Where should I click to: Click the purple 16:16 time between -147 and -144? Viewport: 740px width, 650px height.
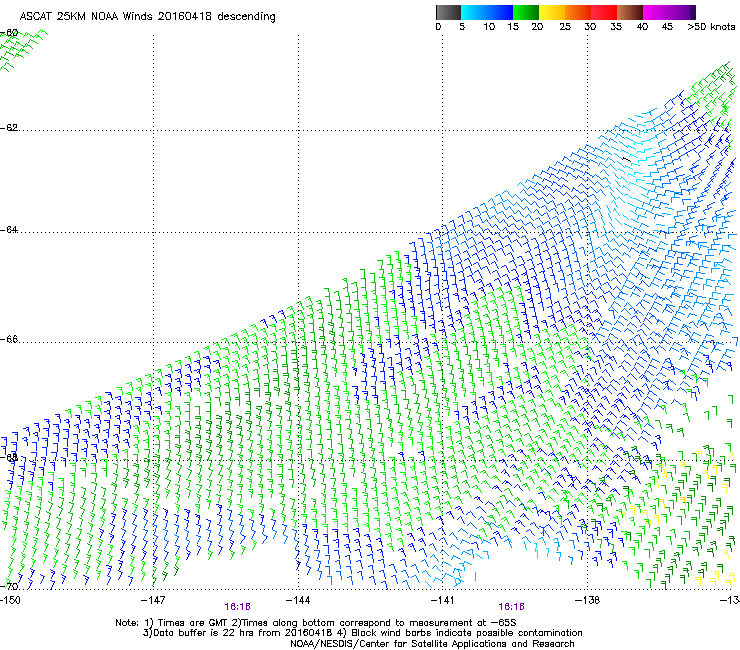click(237, 607)
